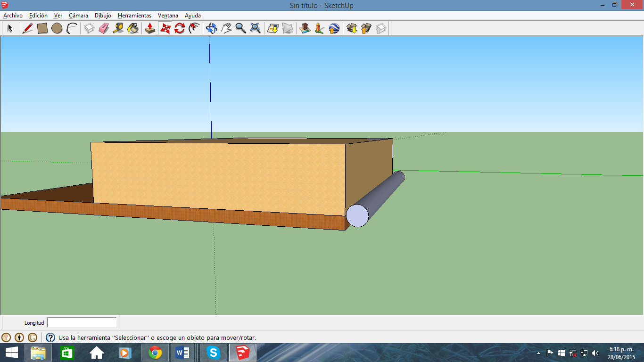Select the Rectangle tool
644x362 pixels.
[x=42, y=28]
